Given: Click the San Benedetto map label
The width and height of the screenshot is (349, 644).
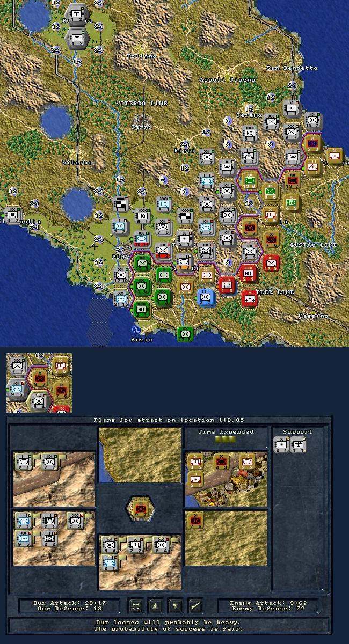Looking at the screenshot, I should pos(292,68).
